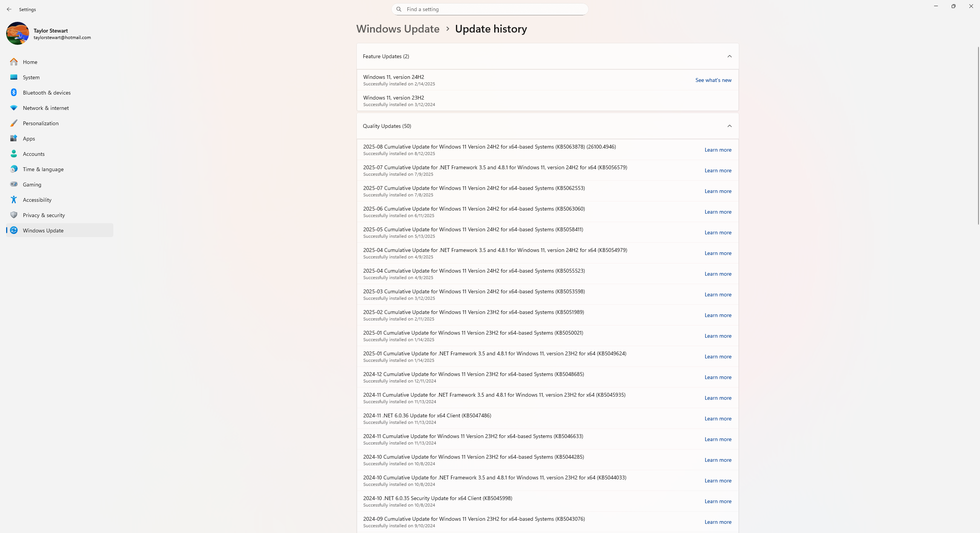Click the back arrow icon
This screenshot has height=533, width=980.
tap(9, 9)
